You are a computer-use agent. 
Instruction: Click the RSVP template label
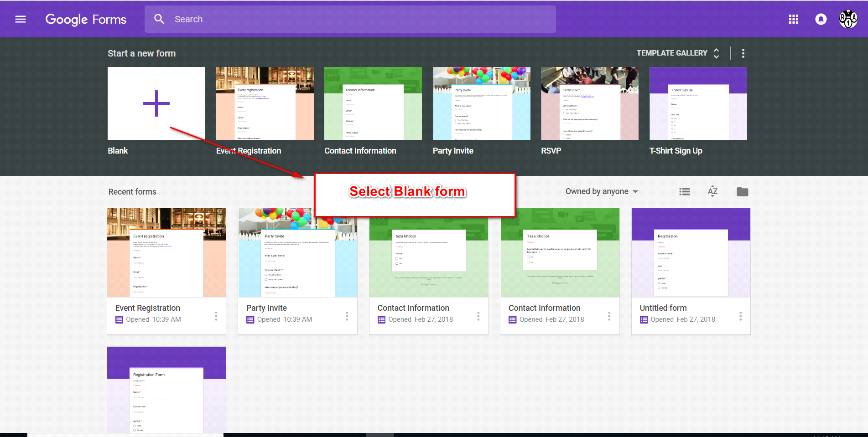[x=551, y=151]
